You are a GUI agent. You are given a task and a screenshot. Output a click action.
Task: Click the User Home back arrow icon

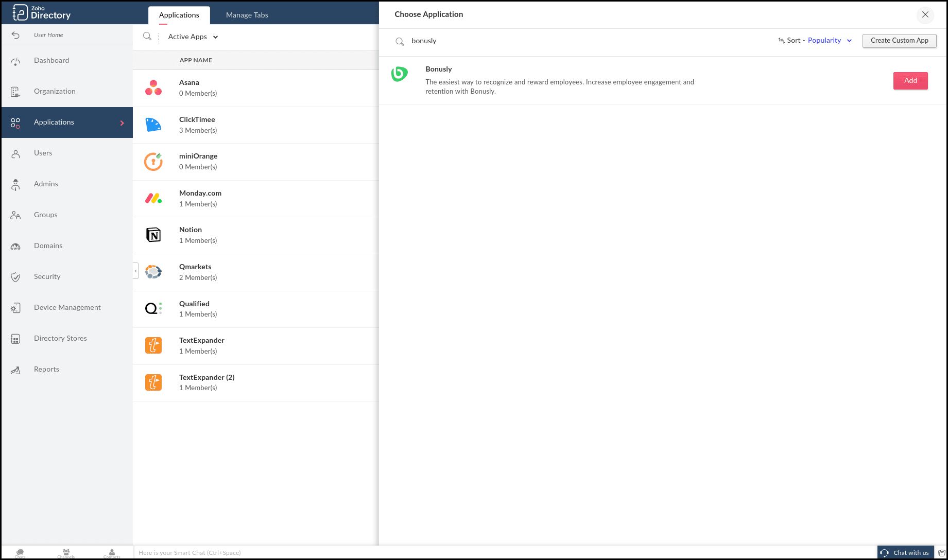point(15,35)
